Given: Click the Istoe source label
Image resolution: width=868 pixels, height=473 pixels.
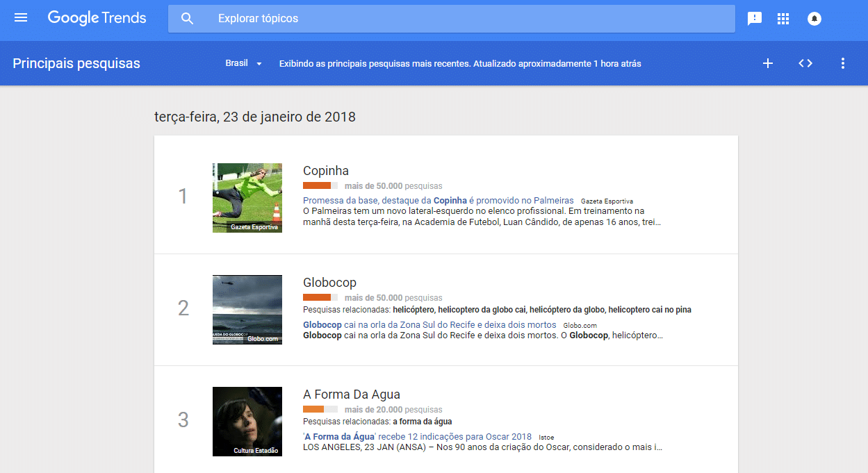Looking at the screenshot, I should tap(546, 438).
